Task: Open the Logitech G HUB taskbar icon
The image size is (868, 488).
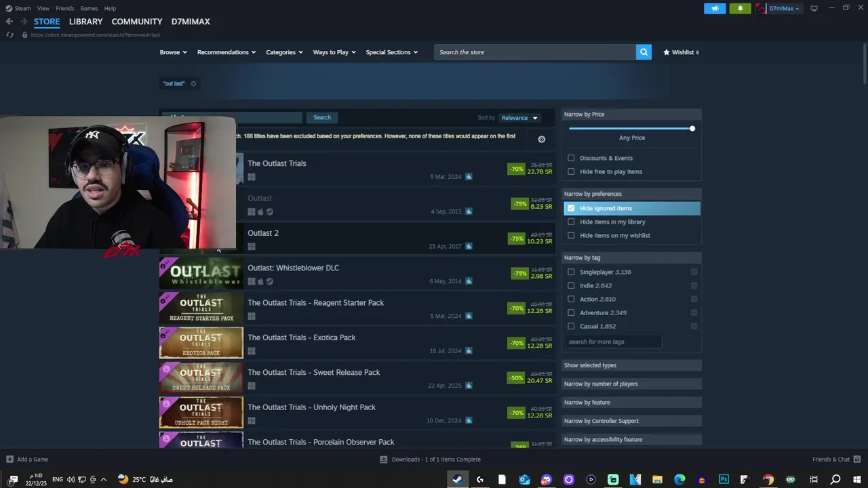Action: coord(480,479)
